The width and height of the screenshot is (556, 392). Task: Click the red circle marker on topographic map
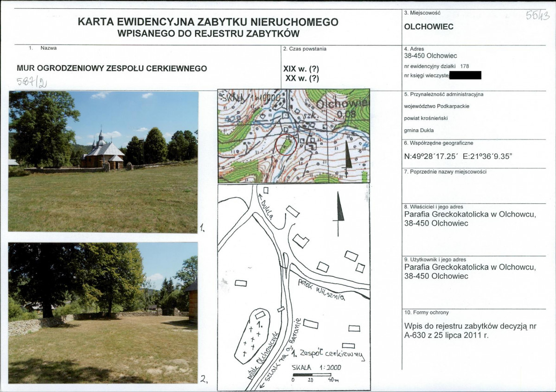coord(286,145)
